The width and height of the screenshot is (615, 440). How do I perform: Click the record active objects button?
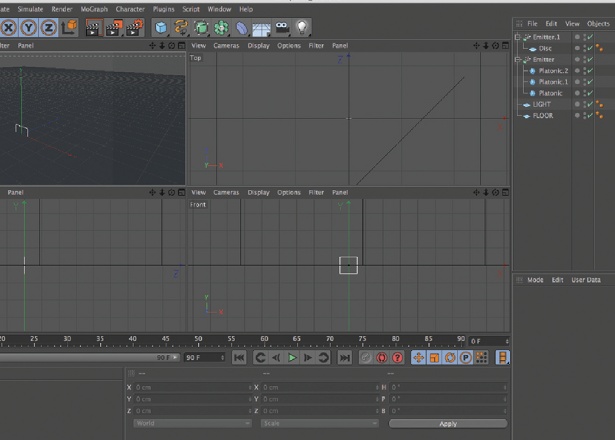367,357
